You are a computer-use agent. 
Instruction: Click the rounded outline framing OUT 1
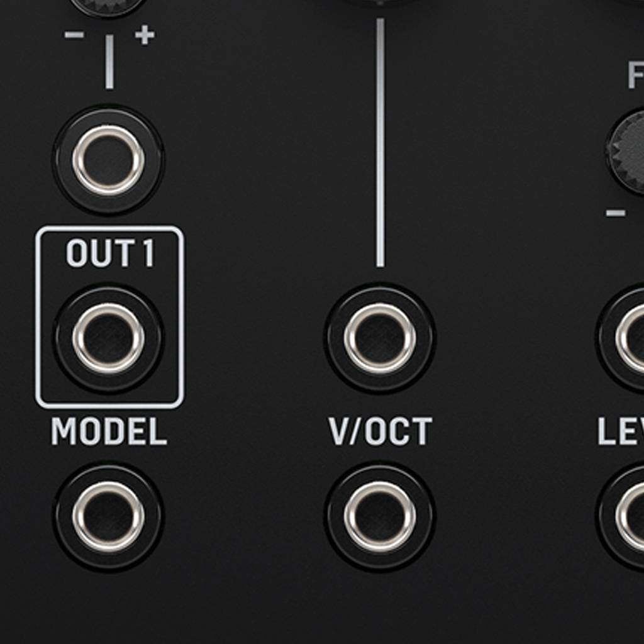(109, 317)
